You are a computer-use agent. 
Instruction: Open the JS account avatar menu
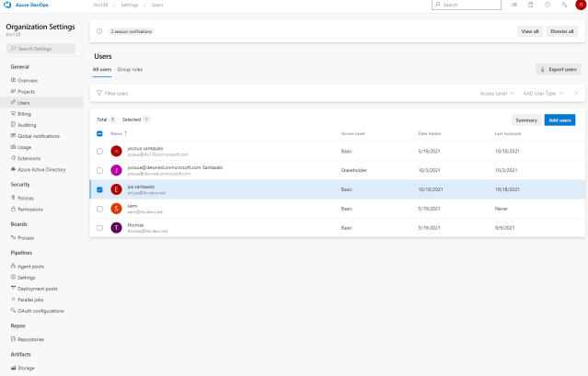[x=580, y=6]
